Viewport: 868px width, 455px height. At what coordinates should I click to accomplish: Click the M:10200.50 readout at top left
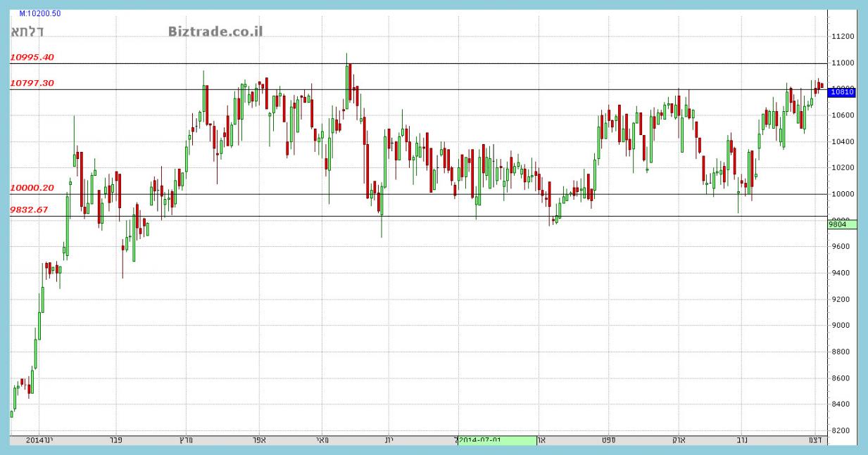(x=39, y=13)
